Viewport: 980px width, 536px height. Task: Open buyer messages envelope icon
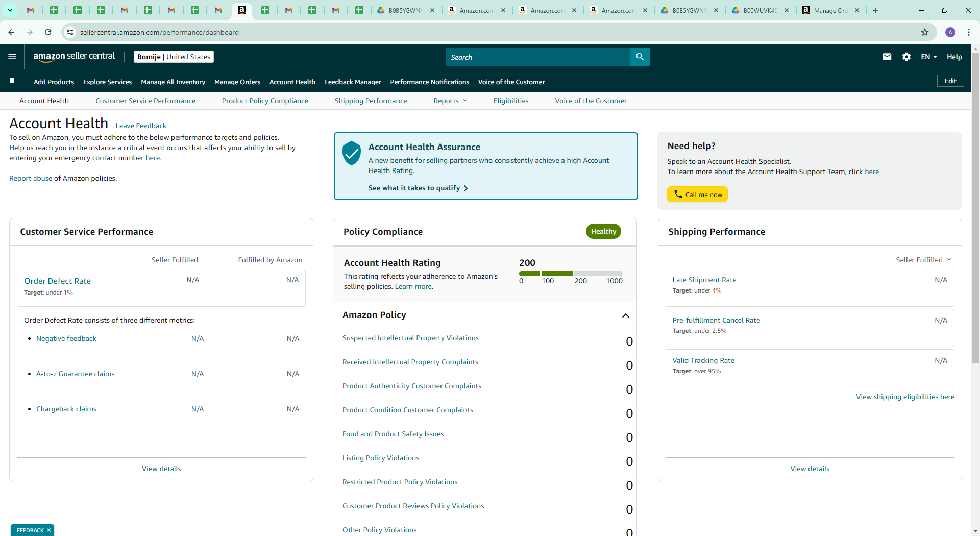pos(887,57)
